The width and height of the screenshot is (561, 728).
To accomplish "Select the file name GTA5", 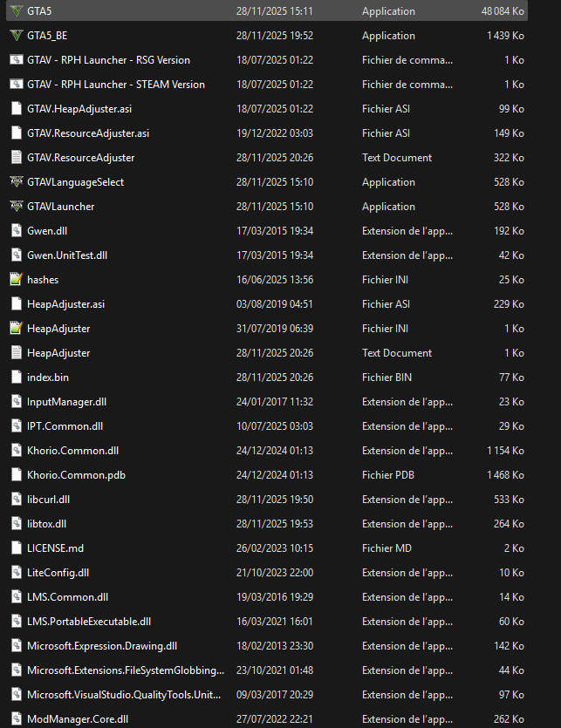I will [x=39, y=11].
